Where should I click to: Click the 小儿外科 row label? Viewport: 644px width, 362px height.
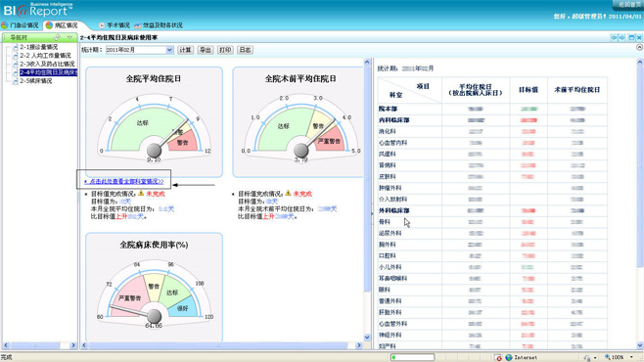[x=390, y=267]
